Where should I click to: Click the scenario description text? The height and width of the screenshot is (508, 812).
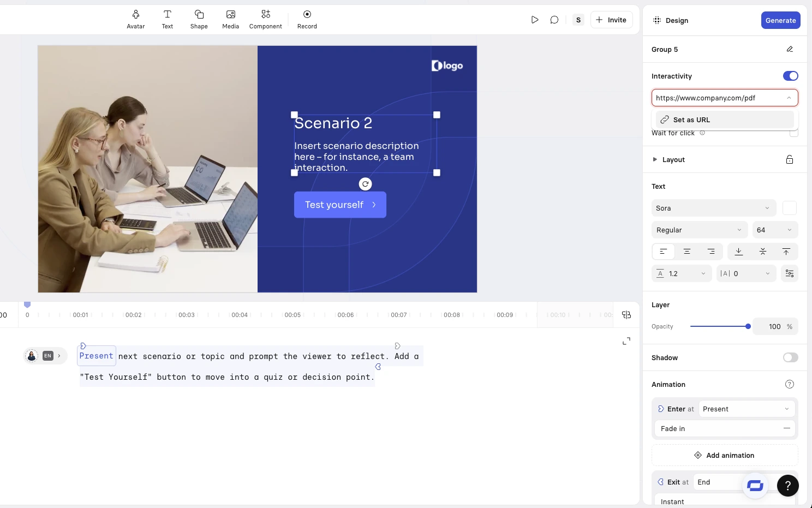[356, 157]
